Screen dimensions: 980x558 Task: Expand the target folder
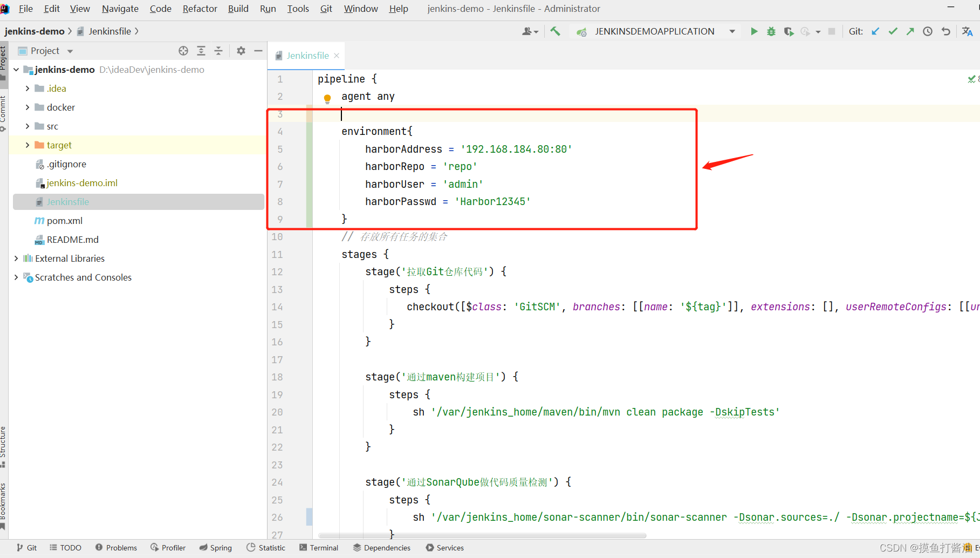pos(28,145)
